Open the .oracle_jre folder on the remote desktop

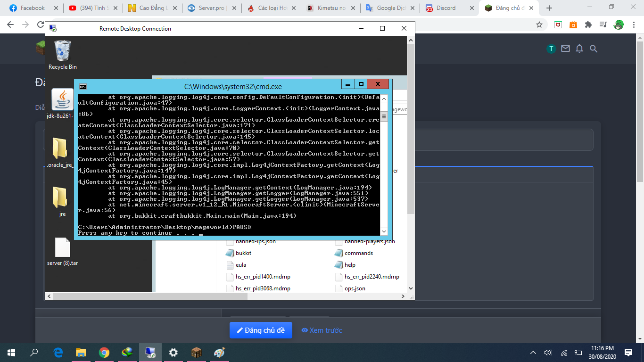(x=60, y=153)
